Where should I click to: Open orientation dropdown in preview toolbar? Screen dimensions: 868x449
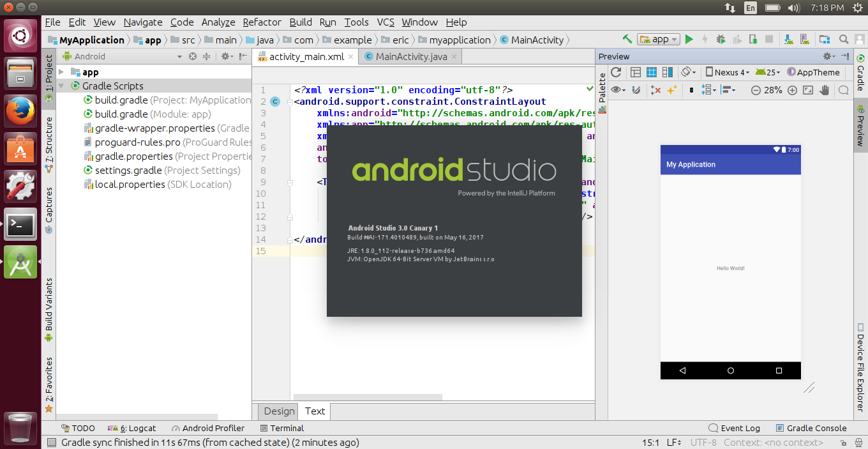[x=688, y=72]
